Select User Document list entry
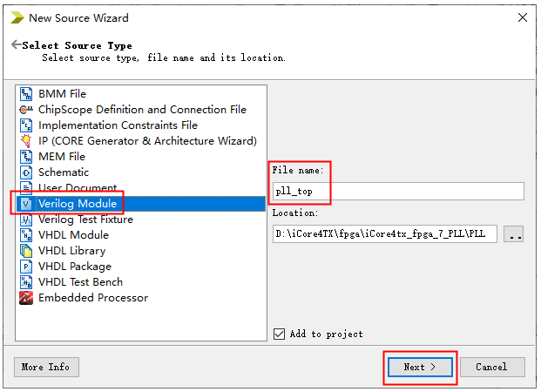The width and height of the screenshot is (541, 392). [x=77, y=188]
